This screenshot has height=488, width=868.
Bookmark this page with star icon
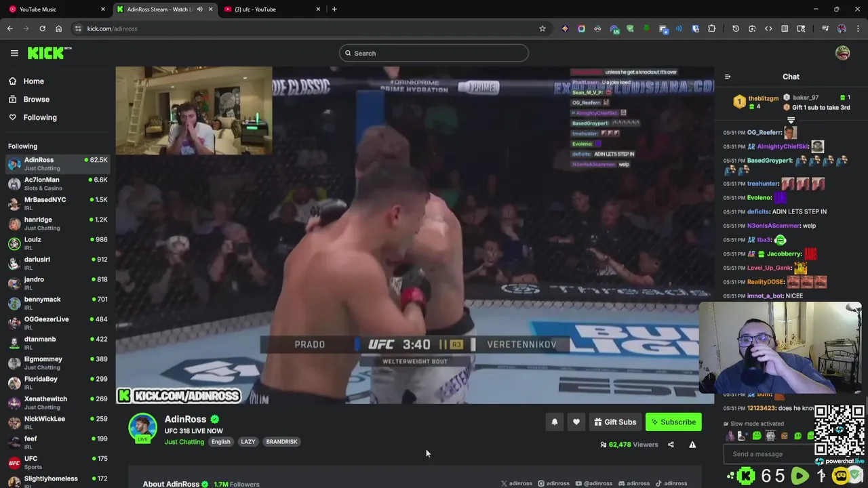pos(542,28)
